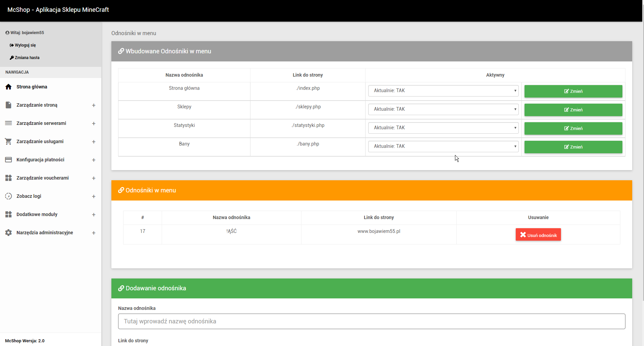
Task: Delete link 17 with Usuń odnośnik
Action: click(x=538, y=235)
